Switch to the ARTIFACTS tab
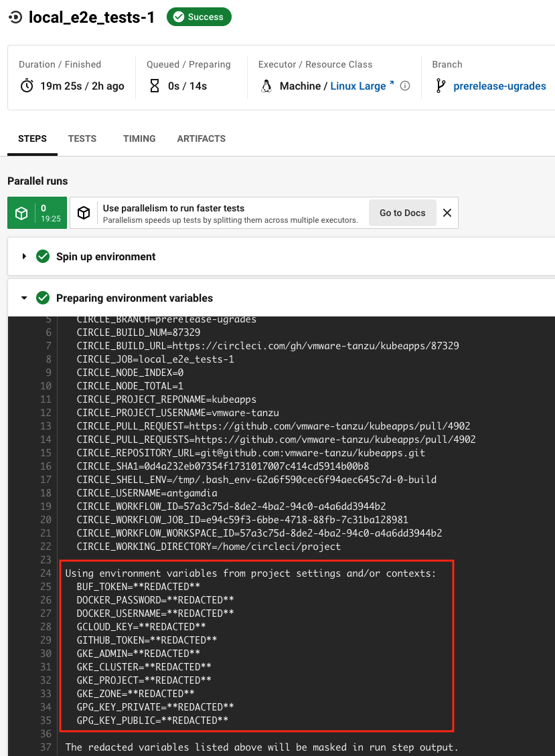This screenshot has height=756, width=555. point(202,139)
